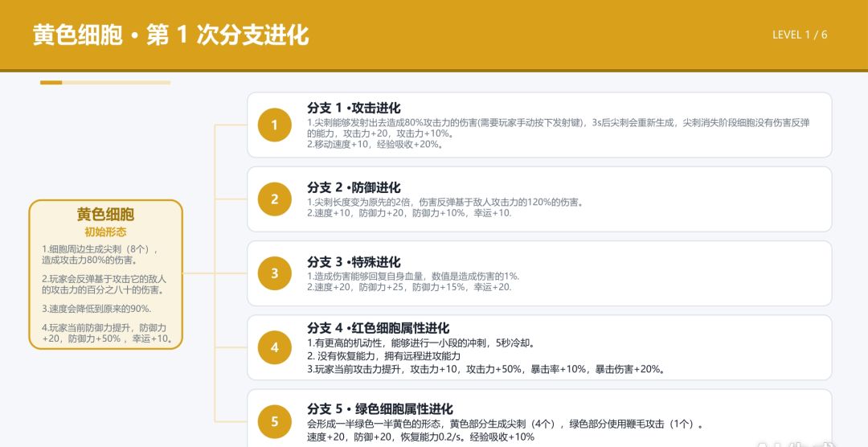Screen dimensions: 868x447
Task: Click the line 3.速度会降低到原来的90%
Action: click(x=97, y=309)
